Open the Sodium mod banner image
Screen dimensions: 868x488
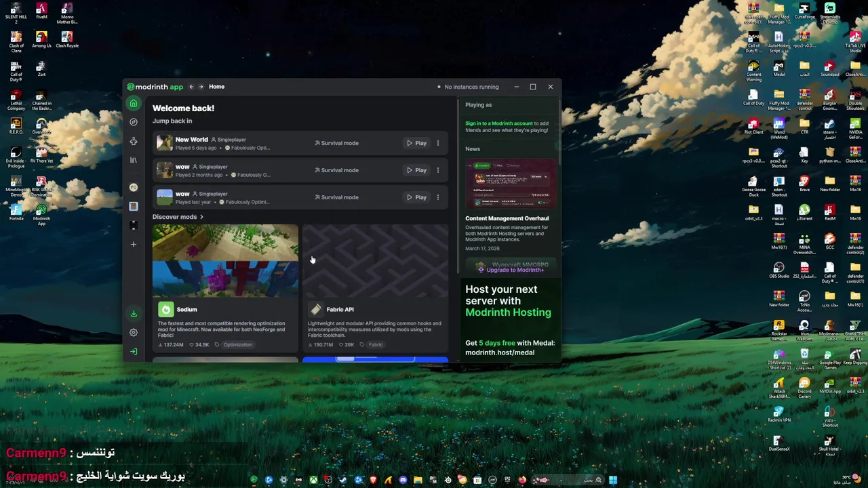[x=225, y=261]
